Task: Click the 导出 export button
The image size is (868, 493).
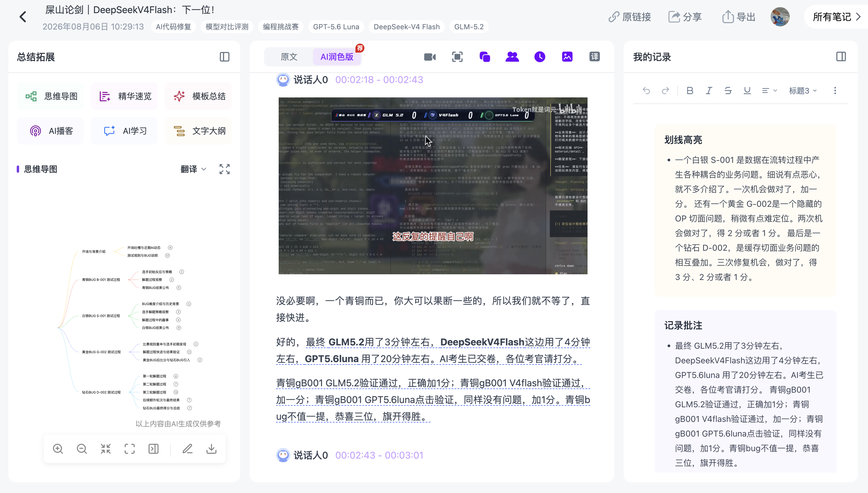Action: click(x=739, y=17)
